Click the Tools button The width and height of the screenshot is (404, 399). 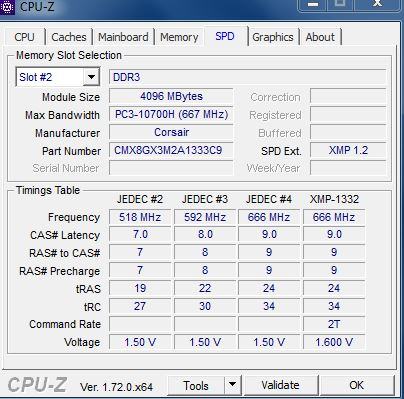[196, 385]
